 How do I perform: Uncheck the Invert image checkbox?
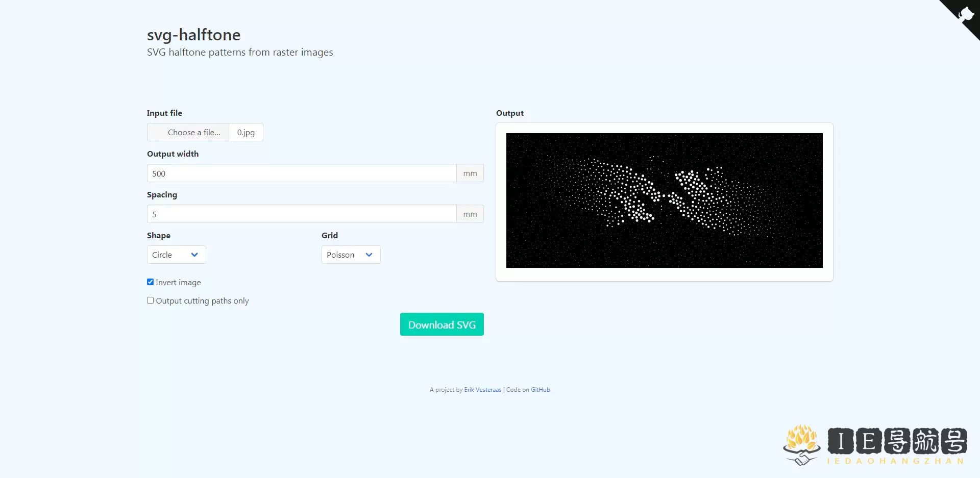(x=150, y=282)
